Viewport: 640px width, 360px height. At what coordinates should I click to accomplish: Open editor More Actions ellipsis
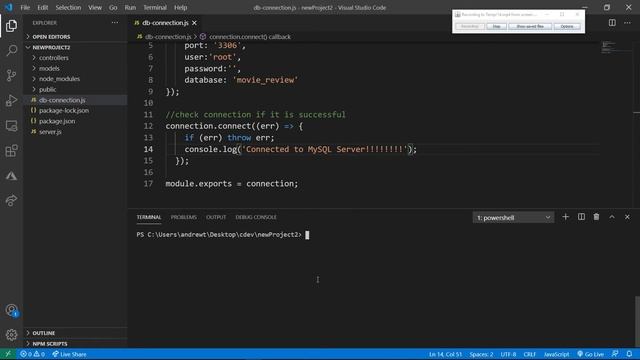627,23
